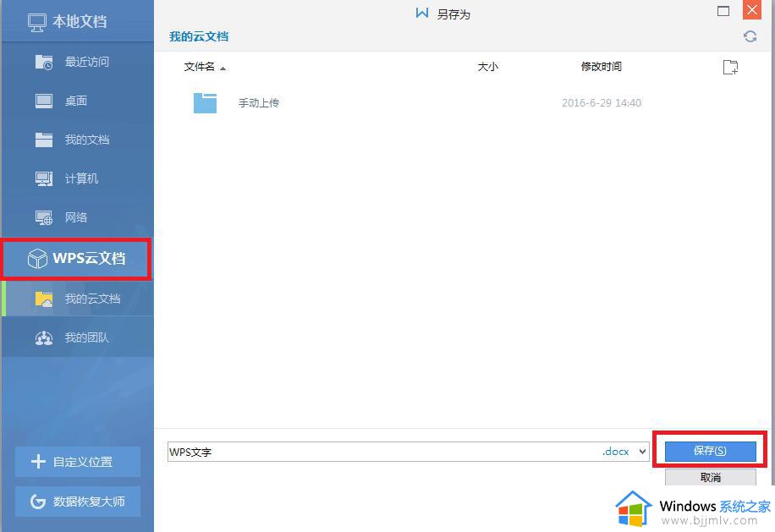Click the 我的云文档 breadcrumb path
Screen dimensions: 775x532
[x=199, y=36]
